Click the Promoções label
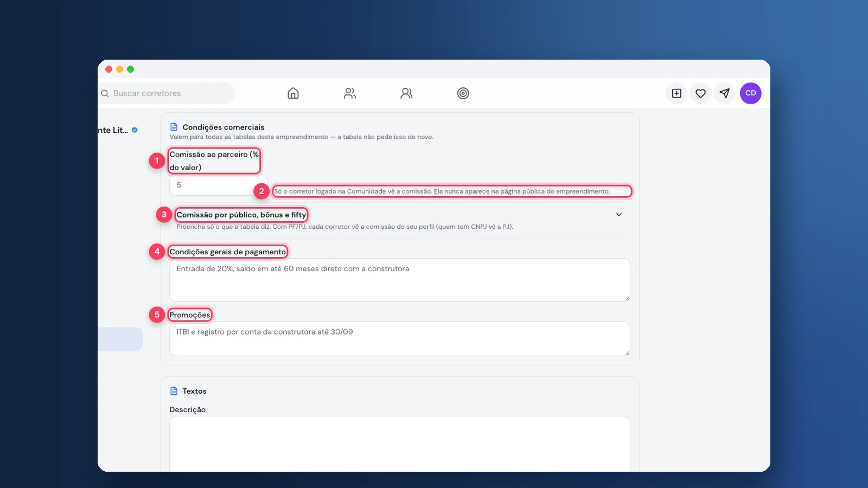868x488 pixels. (189, 315)
